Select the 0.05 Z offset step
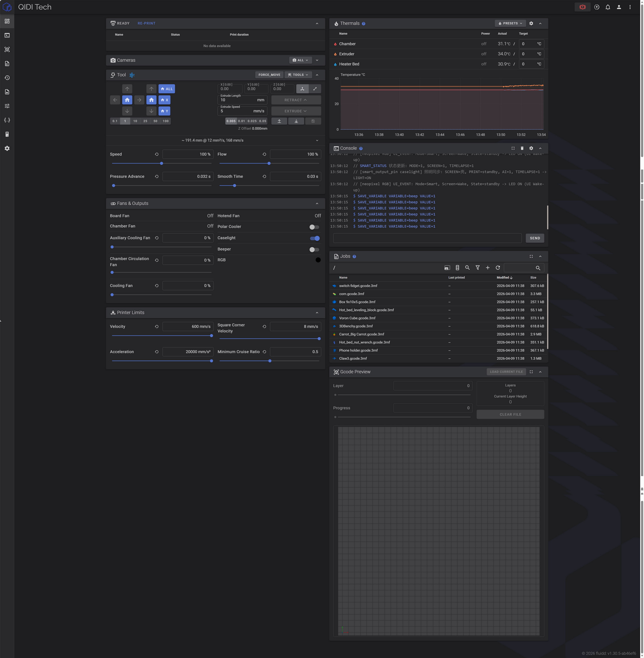The image size is (644, 658). tap(263, 121)
